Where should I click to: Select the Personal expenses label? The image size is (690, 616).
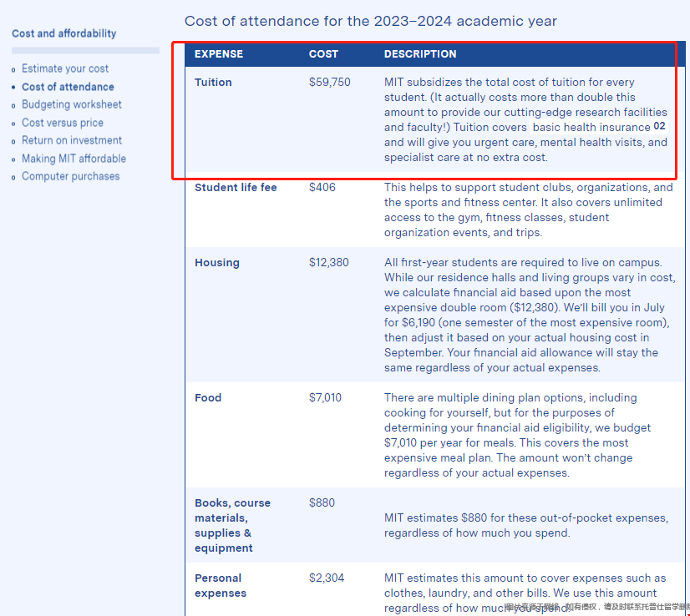click(x=221, y=586)
